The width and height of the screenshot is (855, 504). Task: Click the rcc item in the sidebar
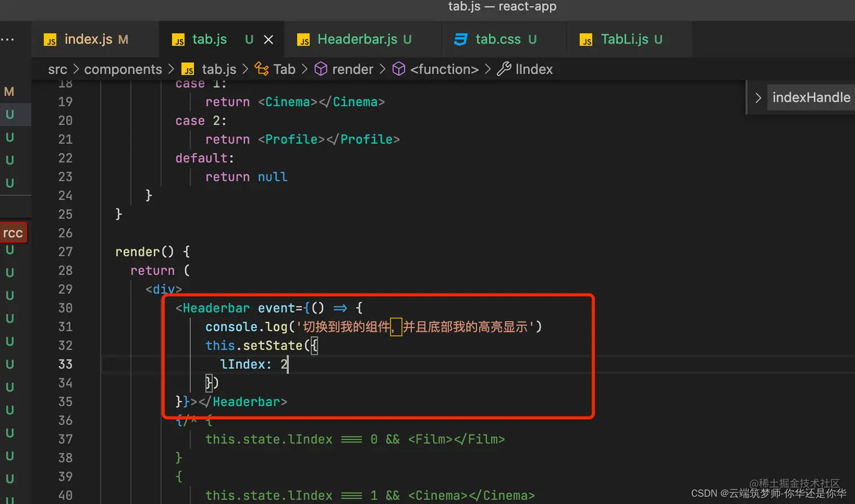click(13, 233)
